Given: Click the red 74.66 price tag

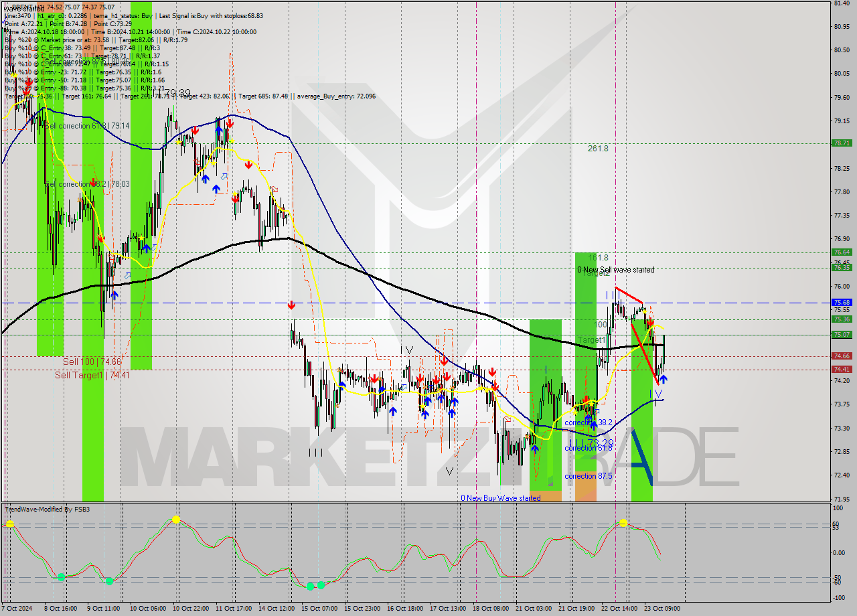Looking at the screenshot, I should [x=841, y=356].
